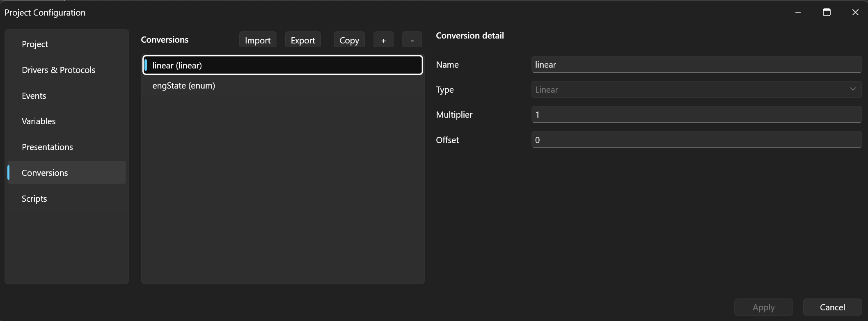Open the Type dropdown showing Linear

(696, 89)
